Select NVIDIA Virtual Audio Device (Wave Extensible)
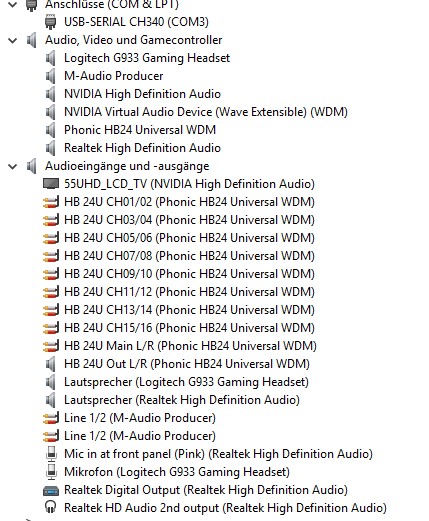Screen dimensions: 429x521 point(206,112)
